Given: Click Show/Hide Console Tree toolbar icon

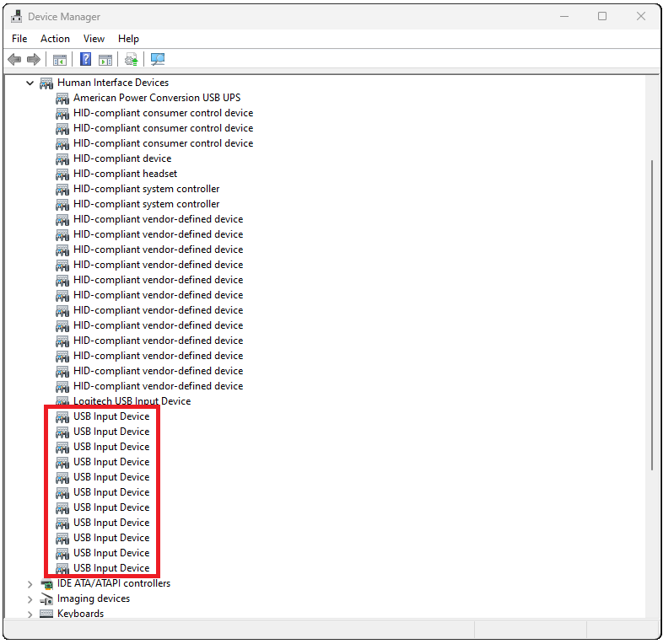Looking at the screenshot, I should [x=60, y=60].
